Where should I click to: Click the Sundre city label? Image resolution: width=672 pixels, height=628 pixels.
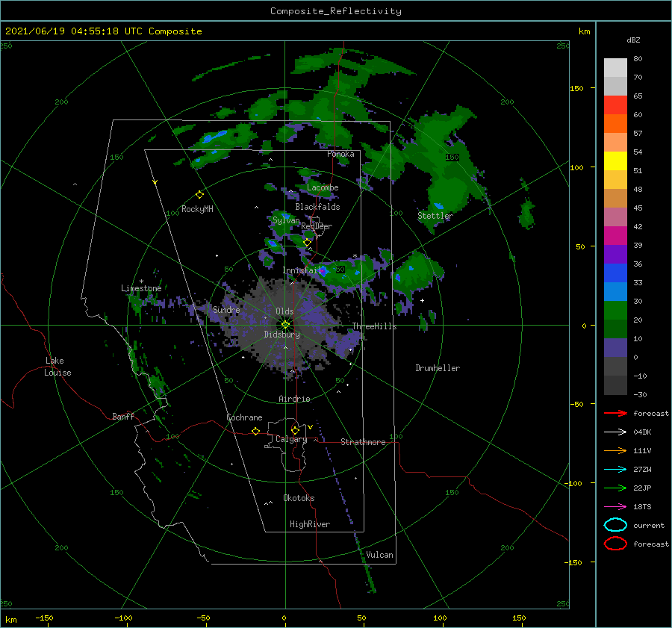pyautogui.click(x=226, y=309)
